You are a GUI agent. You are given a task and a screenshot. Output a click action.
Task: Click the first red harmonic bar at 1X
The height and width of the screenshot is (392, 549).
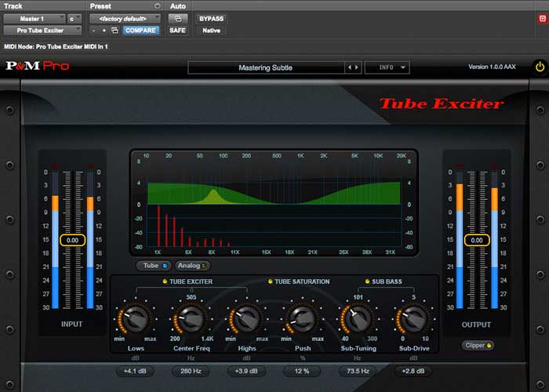pyautogui.click(x=158, y=226)
